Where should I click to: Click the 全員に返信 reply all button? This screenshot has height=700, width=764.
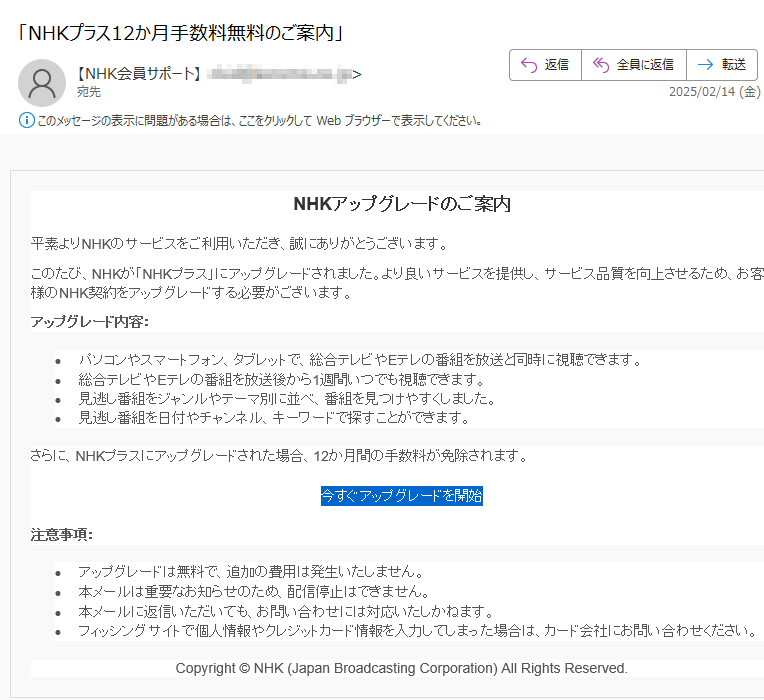(x=633, y=65)
